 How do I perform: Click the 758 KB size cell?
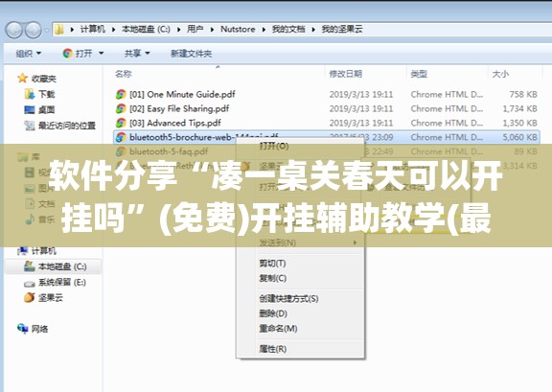point(523,94)
